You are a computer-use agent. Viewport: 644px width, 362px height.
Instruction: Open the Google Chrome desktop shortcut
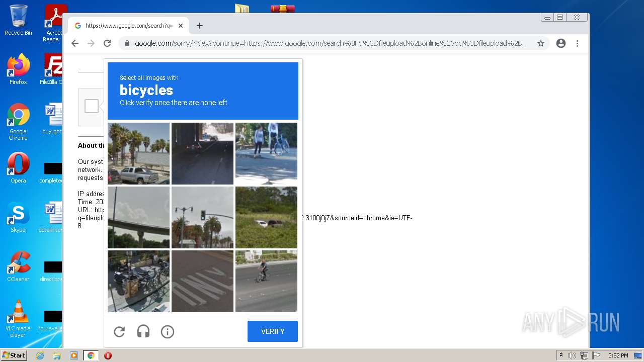18,122
